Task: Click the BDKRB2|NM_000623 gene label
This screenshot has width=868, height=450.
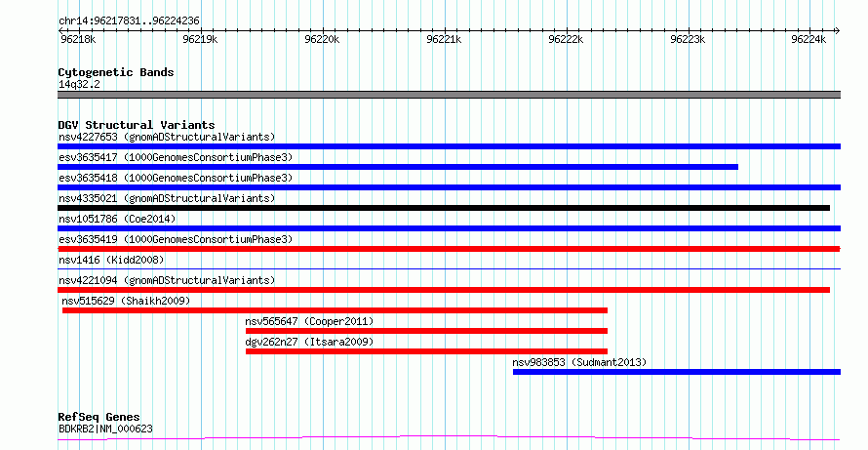Action: click(x=105, y=429)
